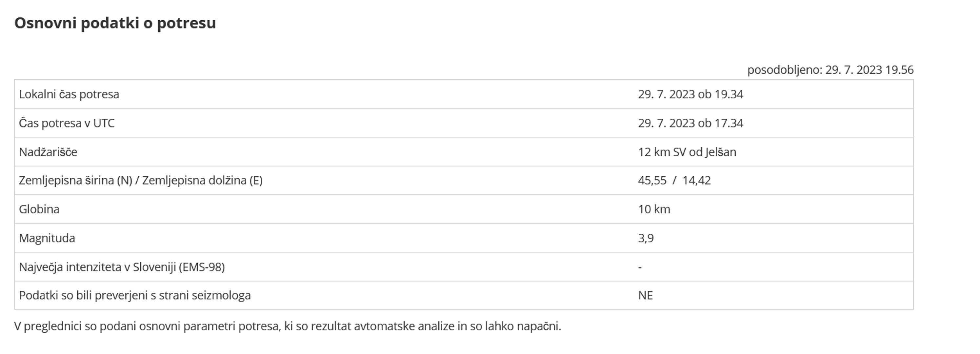Select coordinates value 45,55 / 14,42
980x354 pixels.
tap(674, 180)
